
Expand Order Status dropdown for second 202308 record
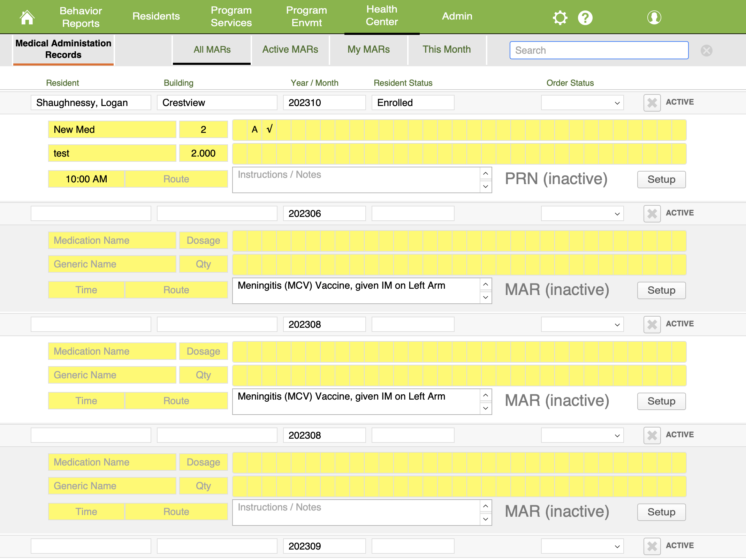(582, 436)
